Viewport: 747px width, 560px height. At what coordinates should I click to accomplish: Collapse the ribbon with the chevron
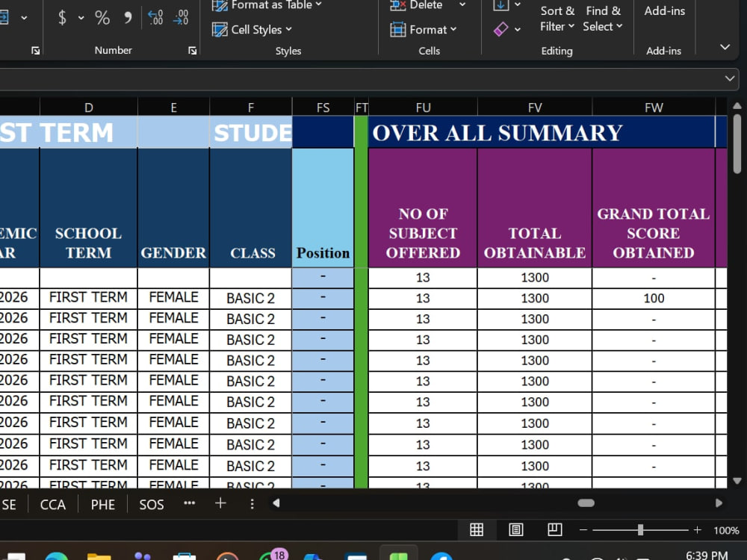pyautogui.click(x=725, y=46)
